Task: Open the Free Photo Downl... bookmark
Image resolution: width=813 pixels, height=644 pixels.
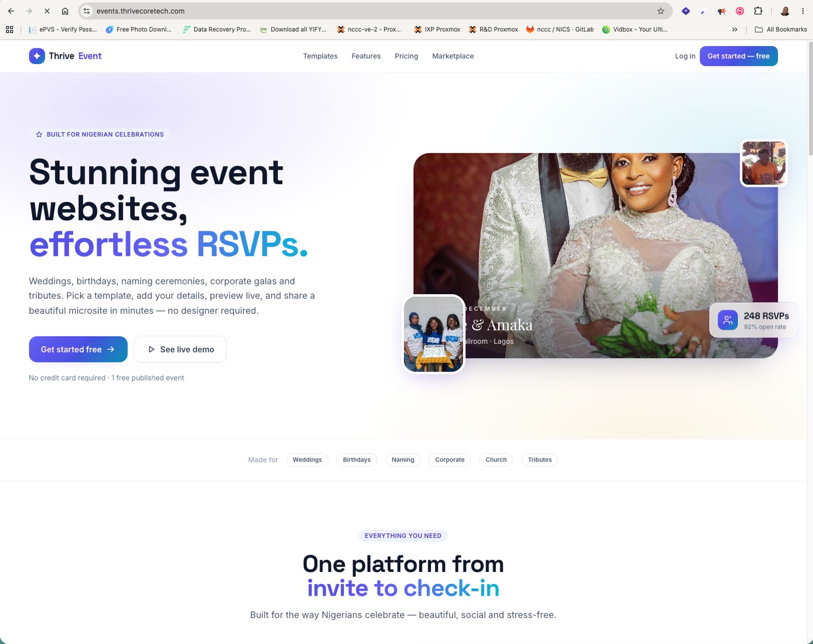Action: pyautogui.click(x=139, y=29)
